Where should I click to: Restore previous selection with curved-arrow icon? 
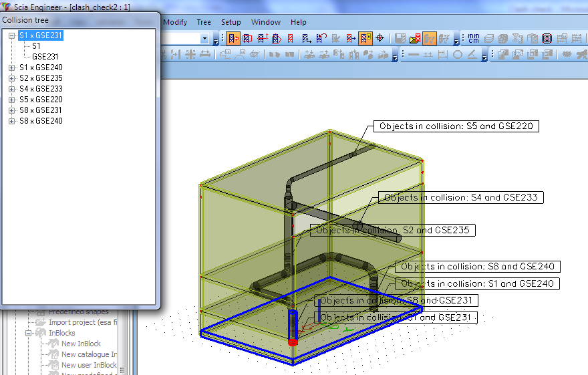[x=321, y=38]
